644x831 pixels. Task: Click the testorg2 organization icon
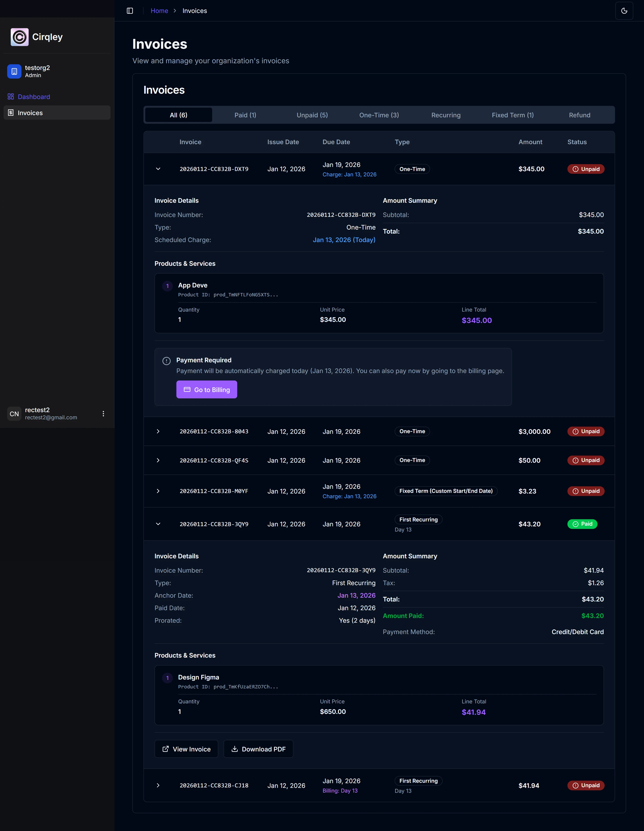(14, 71)
